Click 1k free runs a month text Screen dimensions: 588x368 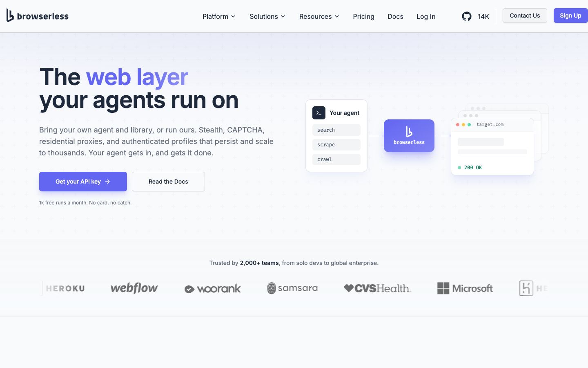[x=85, y=203]
